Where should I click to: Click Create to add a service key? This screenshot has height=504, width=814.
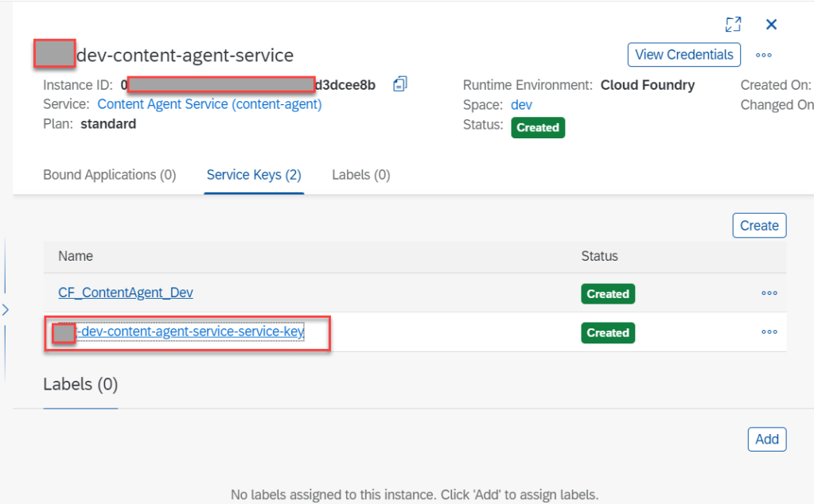click(758, 226)
